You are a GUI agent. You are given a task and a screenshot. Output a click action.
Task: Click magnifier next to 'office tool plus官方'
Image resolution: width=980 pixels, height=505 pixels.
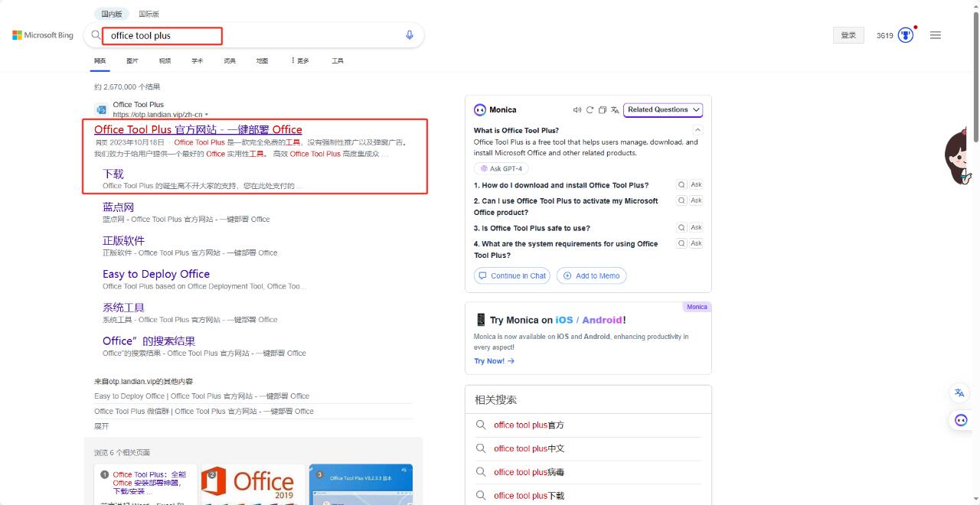481,425
